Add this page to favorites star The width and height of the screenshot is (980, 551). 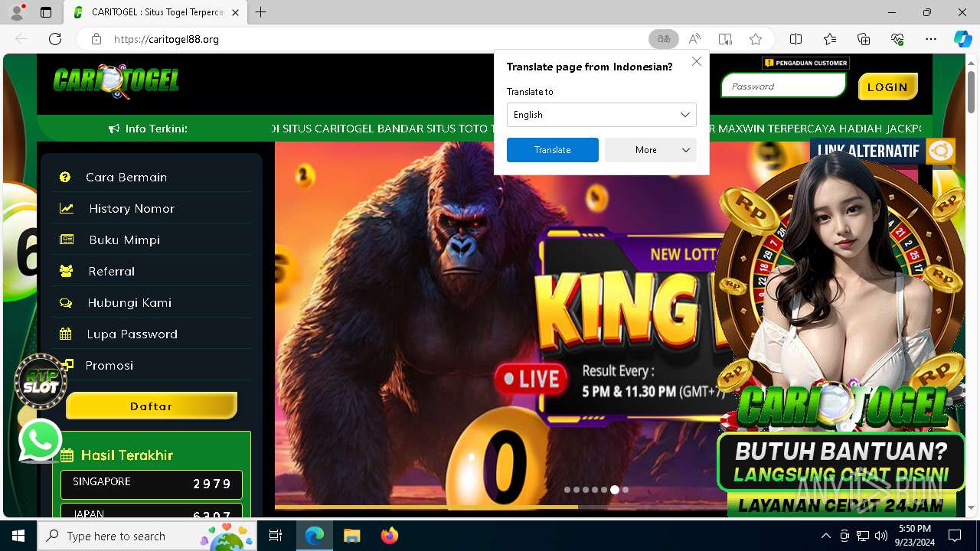756,39
